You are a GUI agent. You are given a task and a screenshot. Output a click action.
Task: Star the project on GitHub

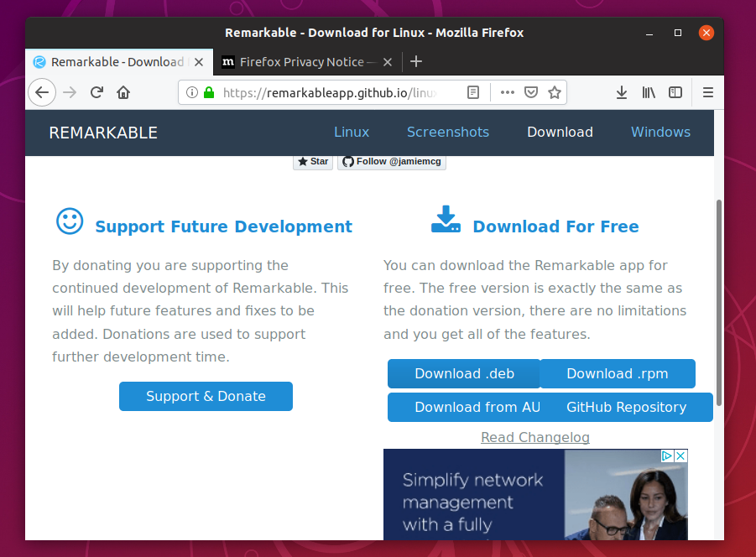tap(313, 161)
